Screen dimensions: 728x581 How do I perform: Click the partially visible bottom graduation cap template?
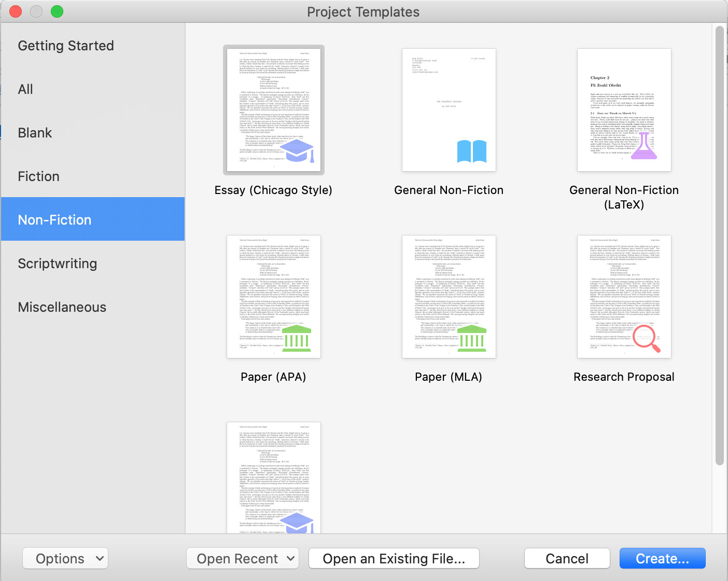tap(273, 477)
